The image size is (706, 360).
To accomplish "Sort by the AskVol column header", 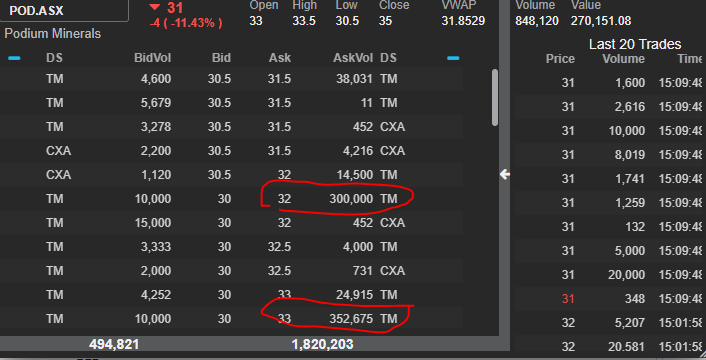I will point(353,58).
